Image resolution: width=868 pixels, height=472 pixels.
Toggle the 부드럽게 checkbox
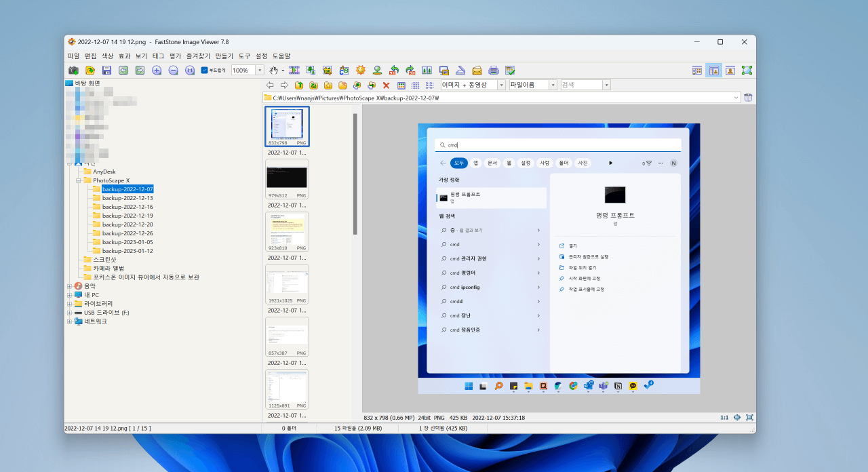[x=204, y=70]
